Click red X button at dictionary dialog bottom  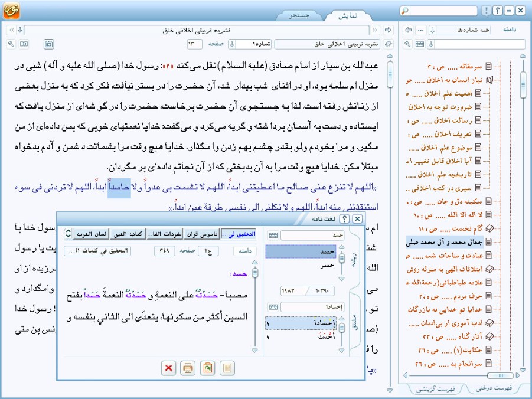pos(168,368)
